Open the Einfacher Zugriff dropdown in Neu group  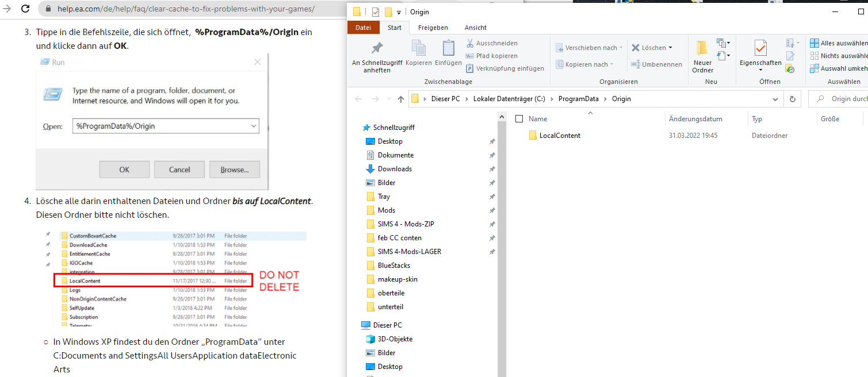pyautogui.click(x=723, y=56)
